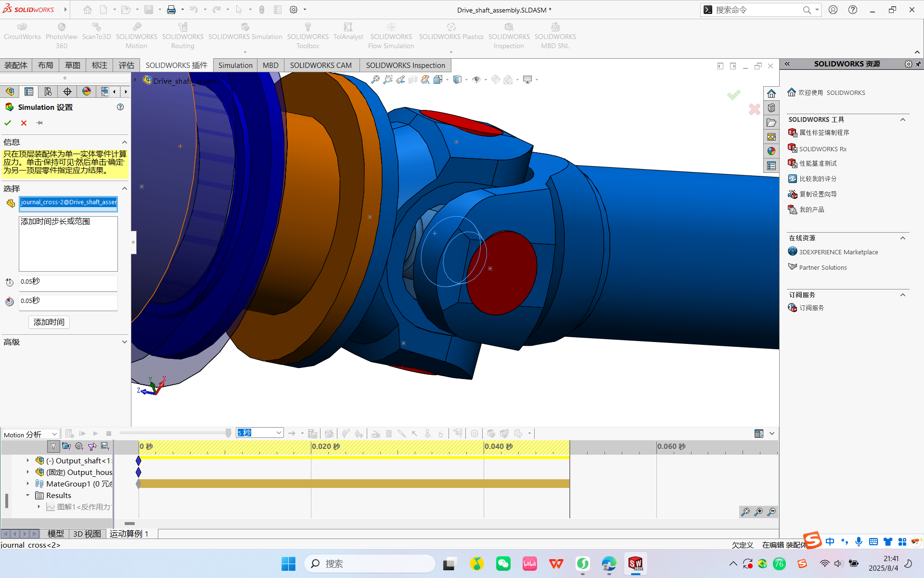The height and width of the screenshot is (578, 924).
Task: Click the journal_cross-2 selection input field
Action: tap(68, 202)
